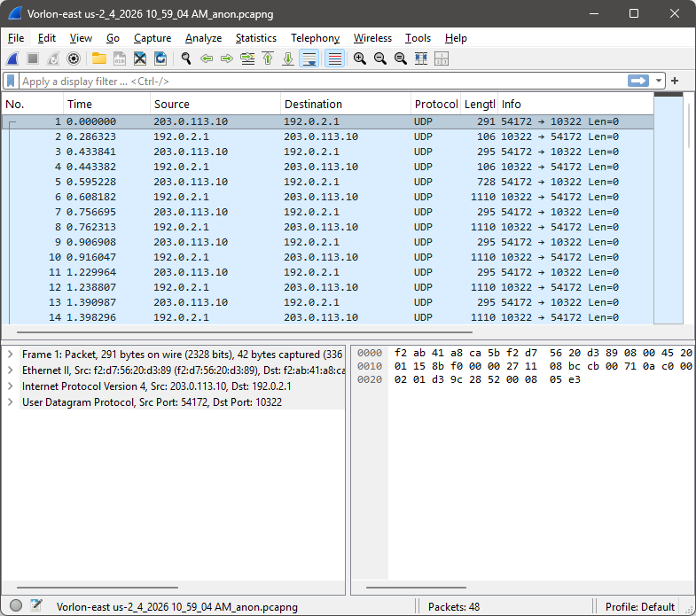The height and width of the screenshot is (616, 696).
Task: Close the capture file using toolbar icon
Action: pos(140,58)
